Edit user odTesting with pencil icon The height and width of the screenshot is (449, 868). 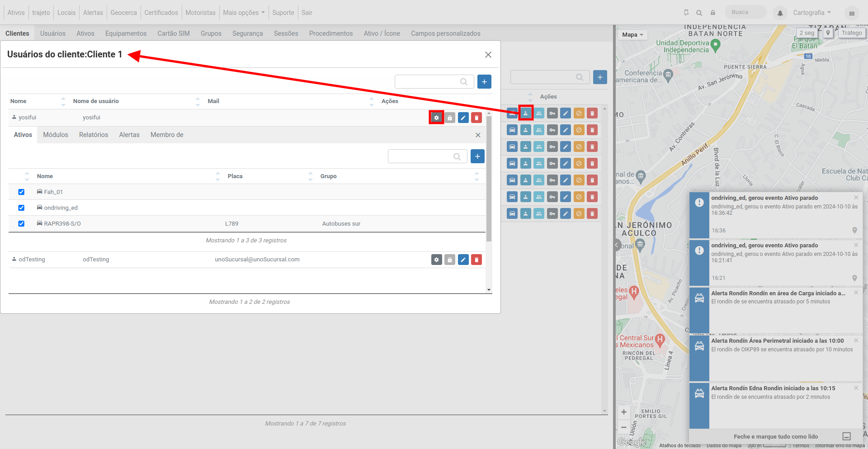[463, 260]
